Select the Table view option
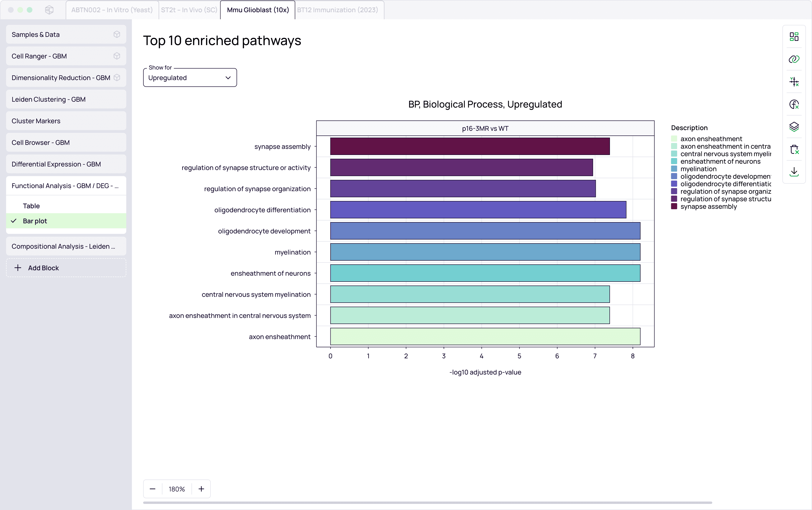The width and height of the screenshot is (812, 510). pyautogui.click(x=31, y=206)
